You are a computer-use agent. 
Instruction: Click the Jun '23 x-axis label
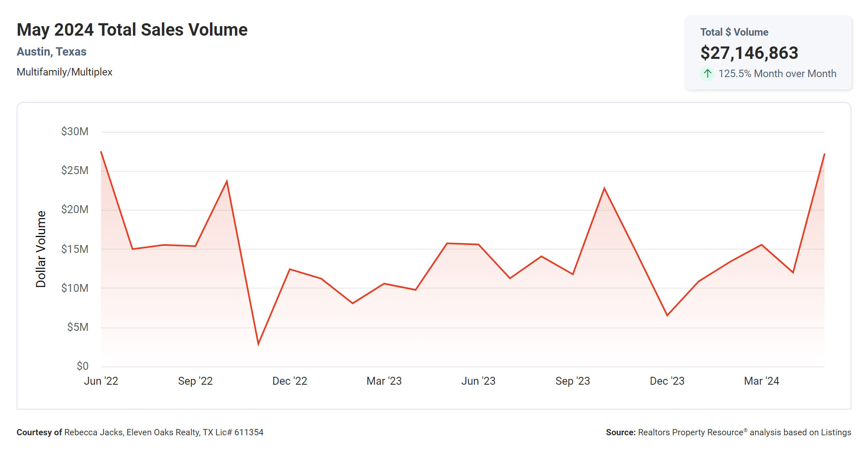(x=478, y=381)
